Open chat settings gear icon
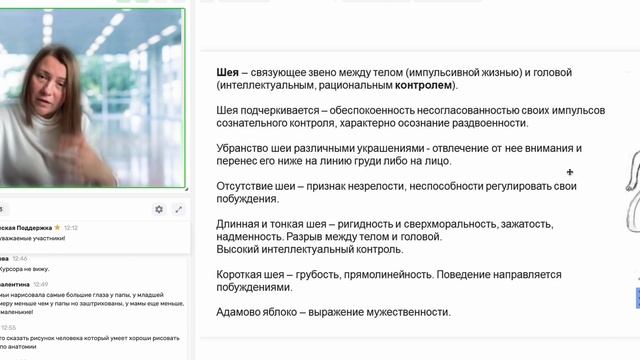This screenshot has height=360, width=640. [159, 209]
